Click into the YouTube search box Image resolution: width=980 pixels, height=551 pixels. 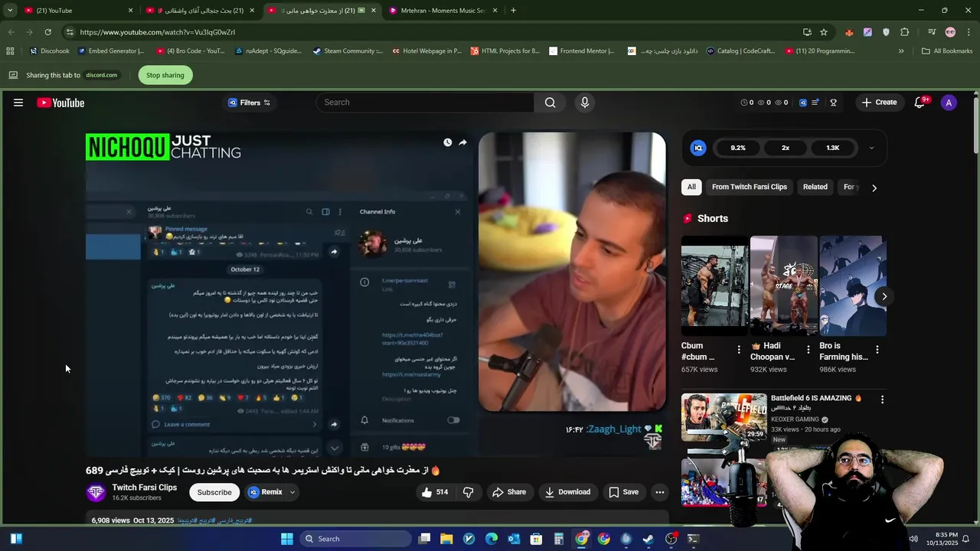coord(425,103)
